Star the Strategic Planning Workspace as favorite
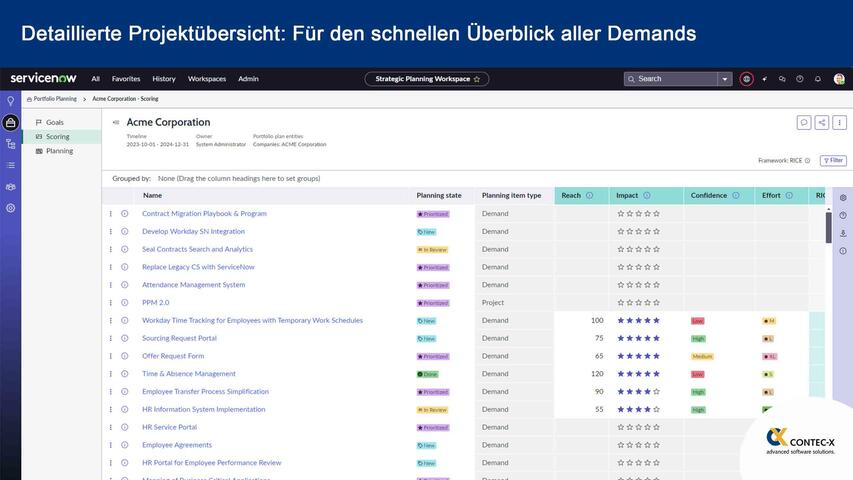 (x=477, y=79)
